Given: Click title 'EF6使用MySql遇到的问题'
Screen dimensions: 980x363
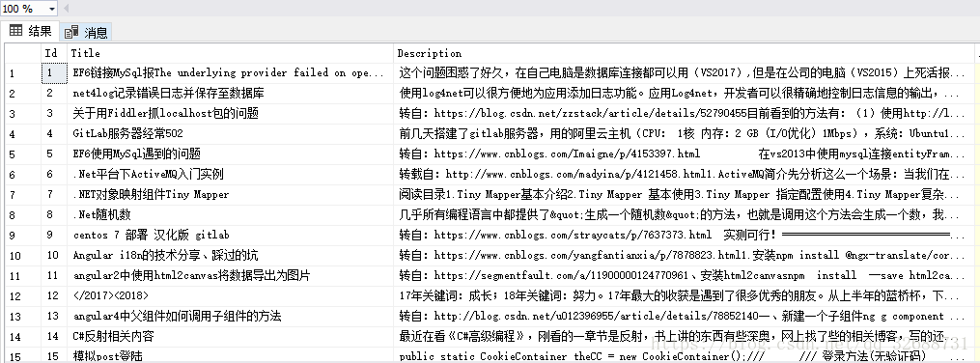Looking at the screenshot, I should pyautogui.click(x=136, y=154).
